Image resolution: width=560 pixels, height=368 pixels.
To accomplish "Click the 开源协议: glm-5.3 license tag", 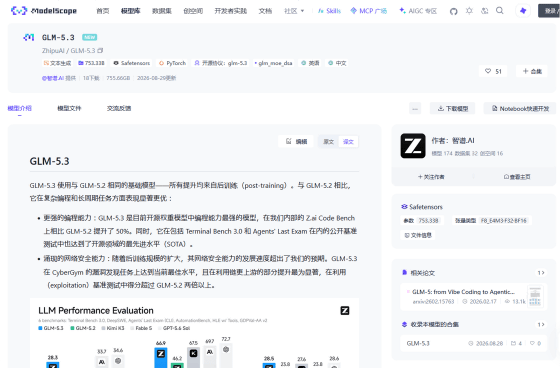I will (221, 63).
